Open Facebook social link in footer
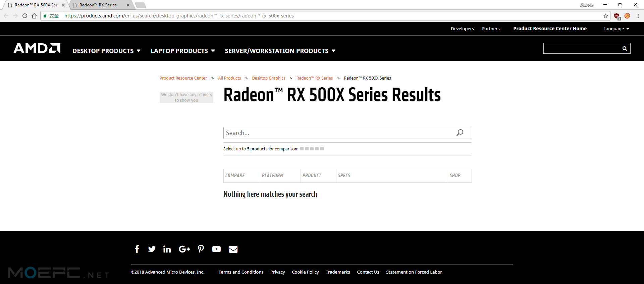 (x=137, y=249)
